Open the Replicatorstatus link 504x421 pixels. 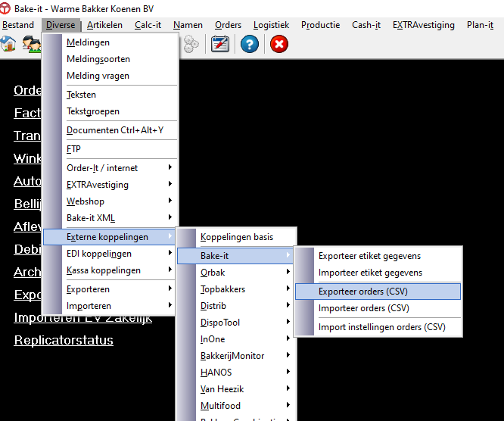pyautogui.click(x=64, y=340)
